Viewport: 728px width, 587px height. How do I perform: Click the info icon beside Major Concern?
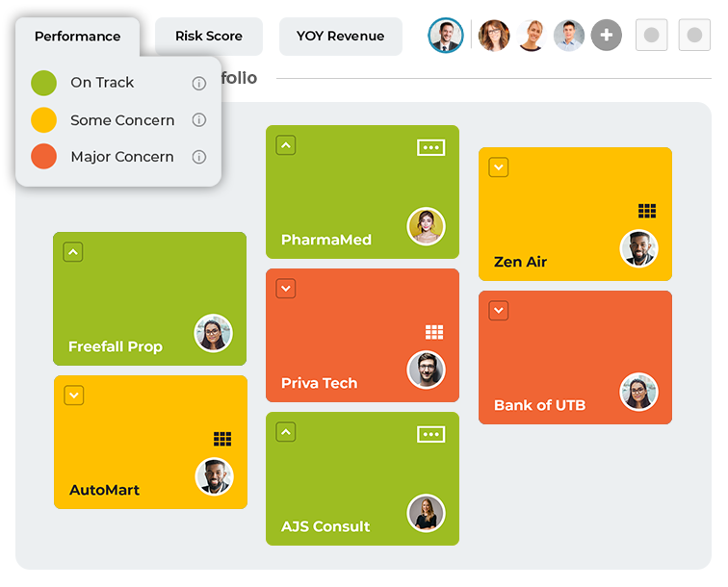[x=199, y=157]
